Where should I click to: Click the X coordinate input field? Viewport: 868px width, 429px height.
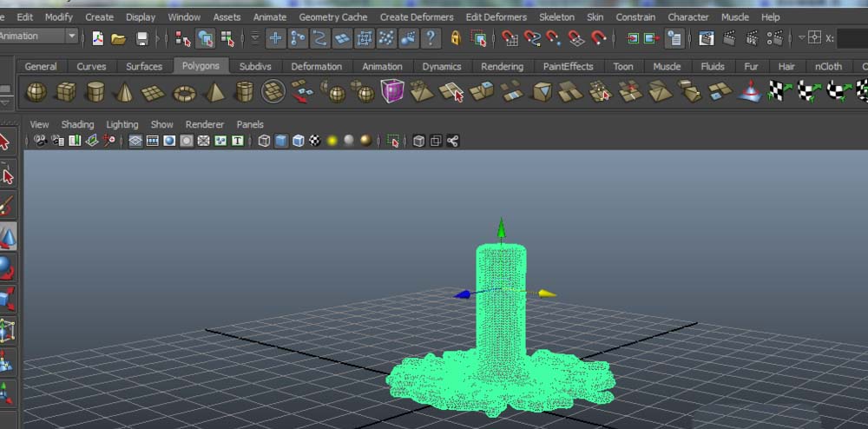point(852,38)
